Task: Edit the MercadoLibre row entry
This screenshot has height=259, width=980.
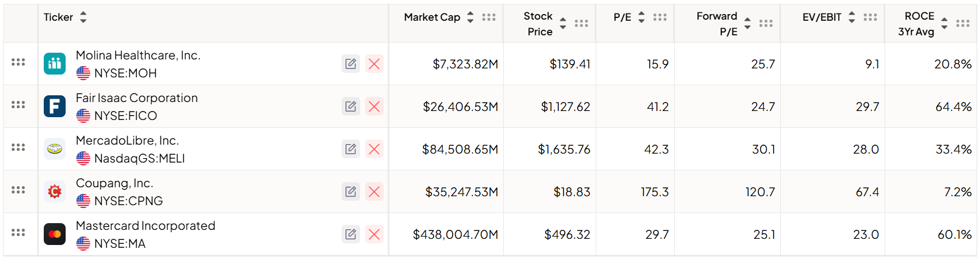Action: 351,149
